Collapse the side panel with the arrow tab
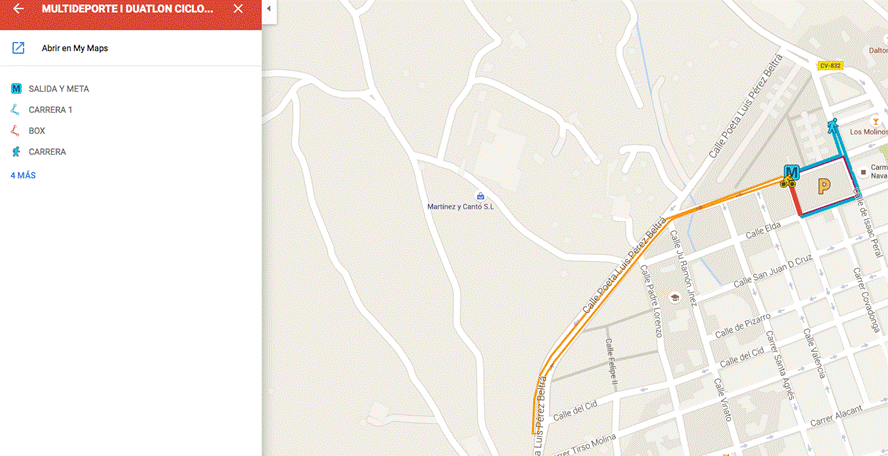Screen dimensions: 888x456 (x=269, y=9)
